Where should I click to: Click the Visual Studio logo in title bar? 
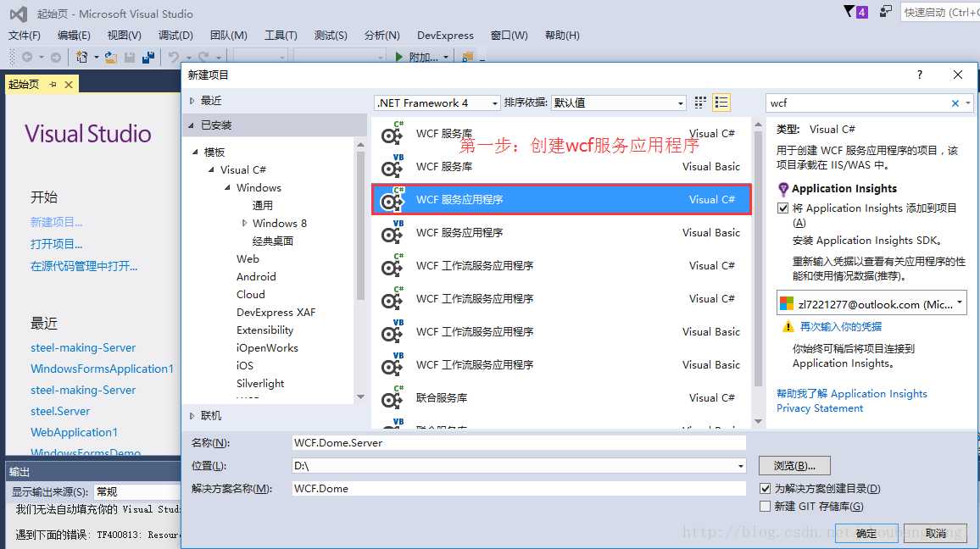(x=18, y=14)
